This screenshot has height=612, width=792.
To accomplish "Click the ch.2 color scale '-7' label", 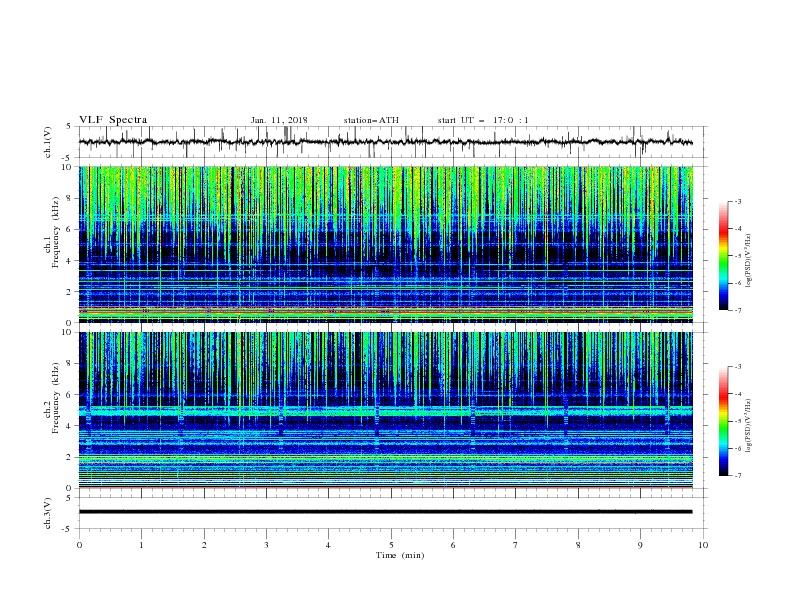I will coord(737,476).
